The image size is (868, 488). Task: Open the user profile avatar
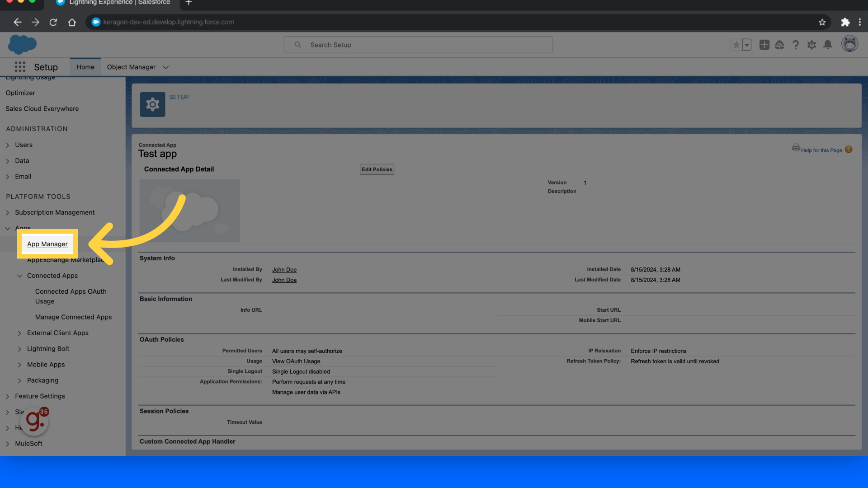[849, 44]
